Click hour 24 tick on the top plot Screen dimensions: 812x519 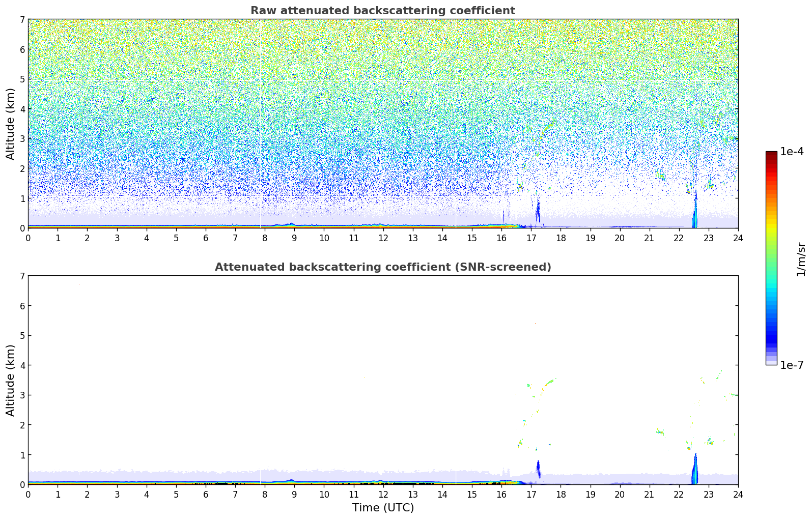(x=738, y=238)
